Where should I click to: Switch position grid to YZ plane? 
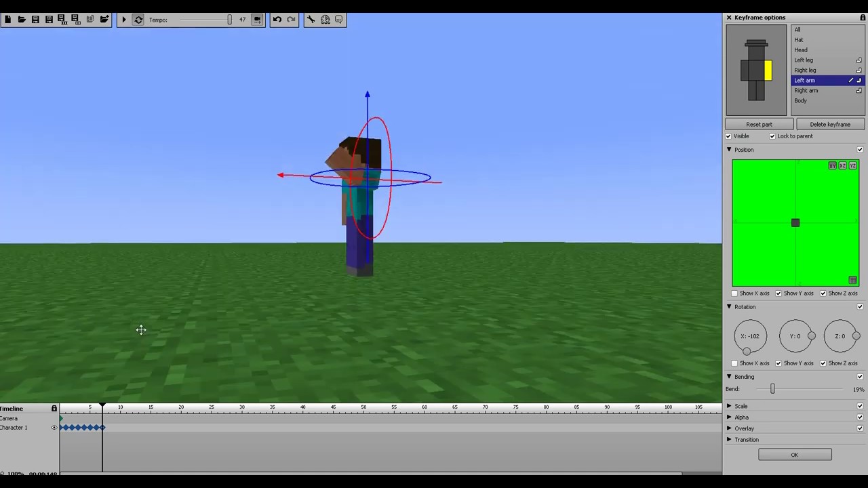(853, 166)
